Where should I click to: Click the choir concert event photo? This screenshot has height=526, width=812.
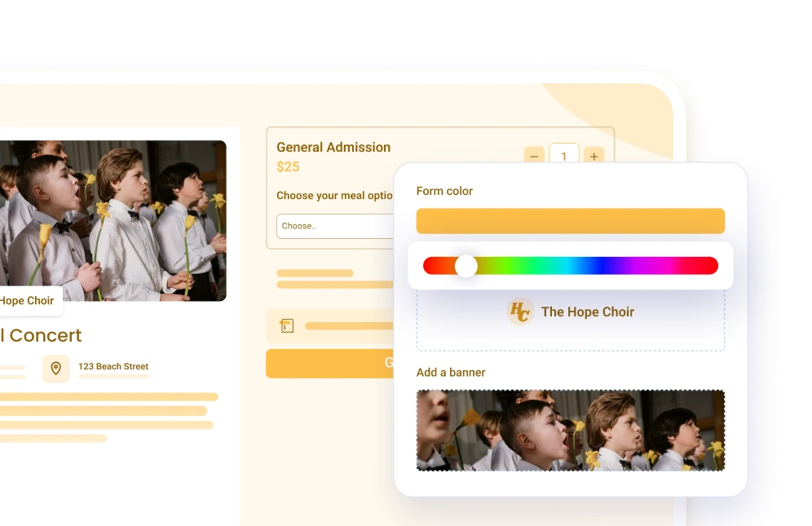click(x=113, y=221)
